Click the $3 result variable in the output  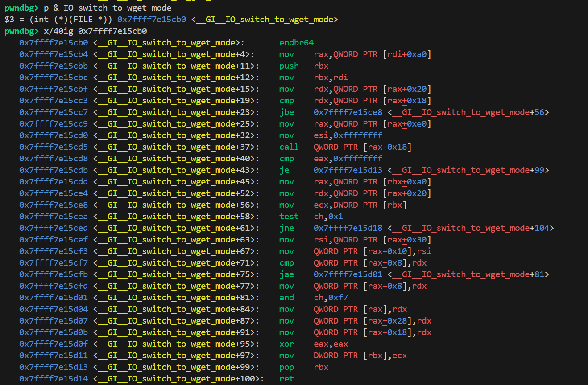tap(9, 20)
